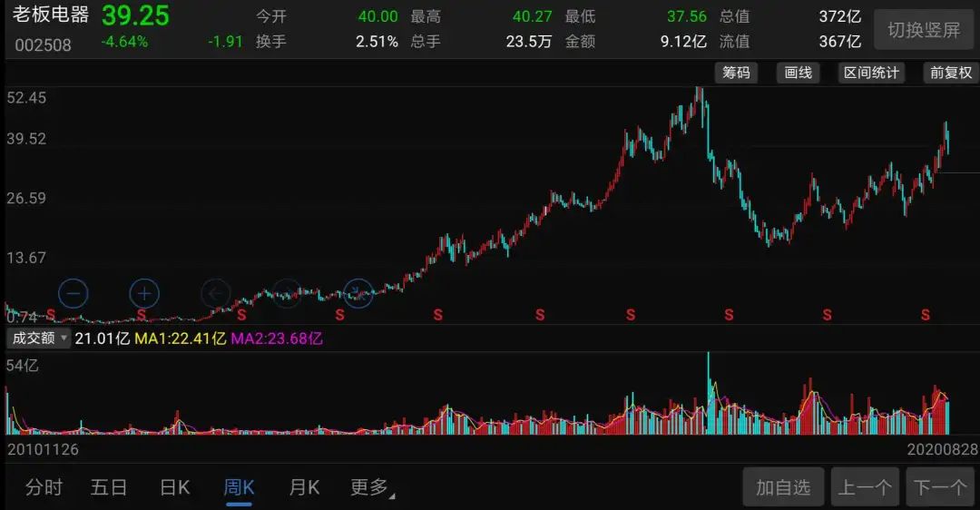Toggle the 筹码 chip distribution view
Viewport: 980px width, 510px height.
tap(736, 73)
